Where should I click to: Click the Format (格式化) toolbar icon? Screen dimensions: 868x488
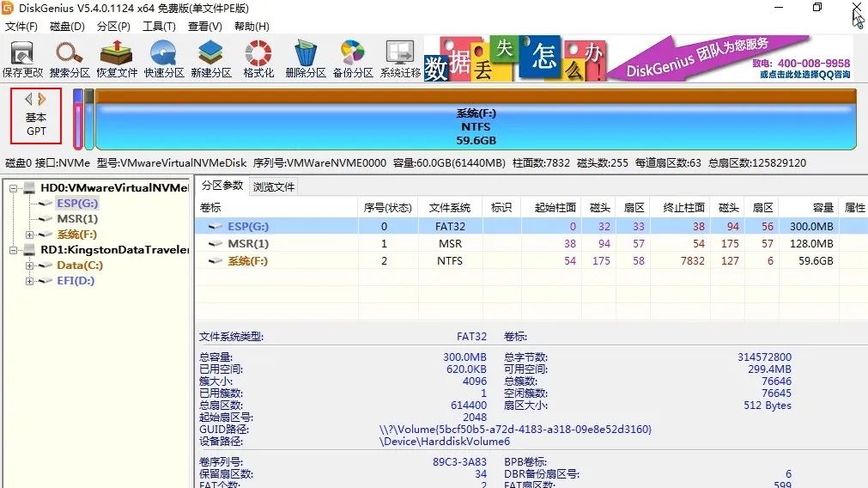click(x=258, y=59)
